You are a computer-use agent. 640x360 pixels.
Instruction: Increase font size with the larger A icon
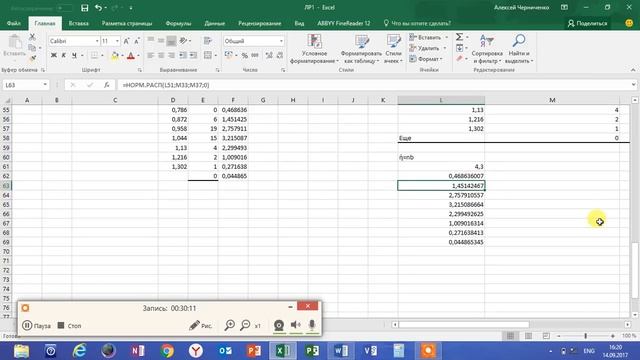126,41
